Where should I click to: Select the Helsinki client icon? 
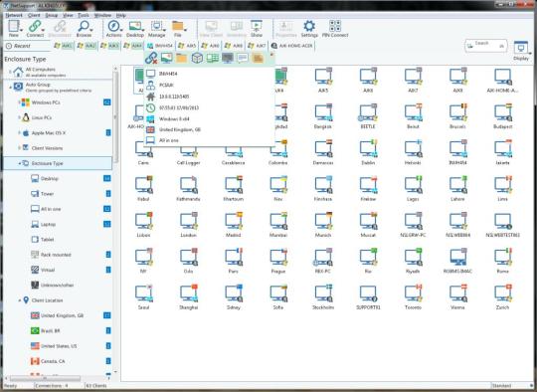click(x=413, y=148)
